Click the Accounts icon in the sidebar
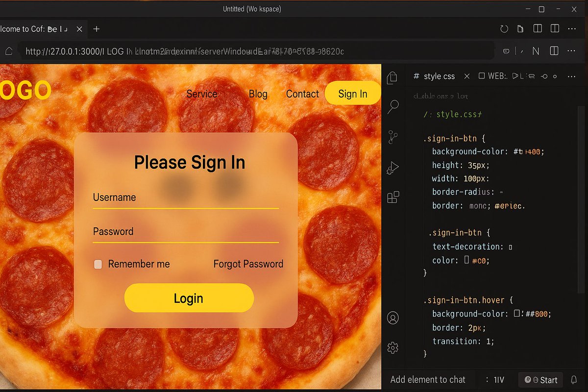588x392 pixels. pos(392,318)
